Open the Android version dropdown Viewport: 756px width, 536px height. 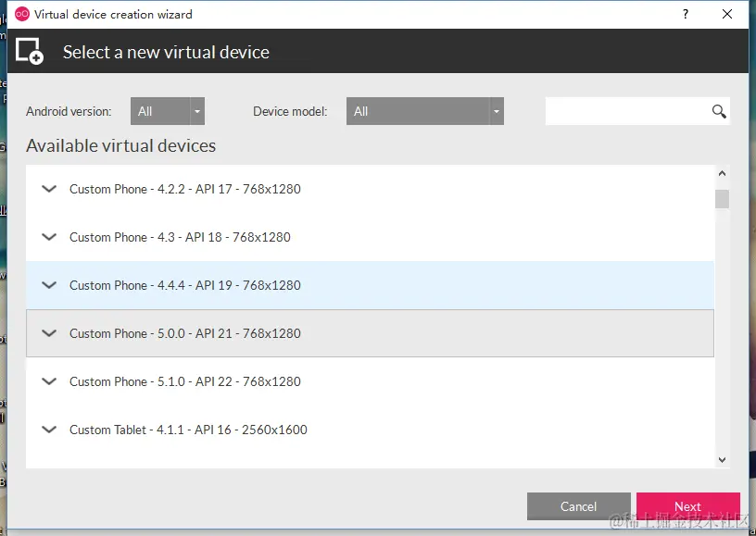click(x=168, y=111)
